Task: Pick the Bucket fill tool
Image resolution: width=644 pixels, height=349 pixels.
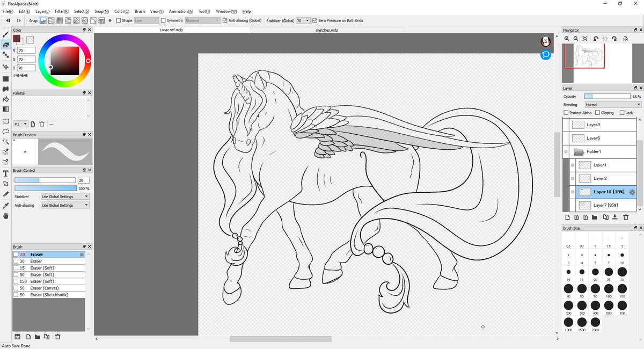Action: tap(5, 99)
